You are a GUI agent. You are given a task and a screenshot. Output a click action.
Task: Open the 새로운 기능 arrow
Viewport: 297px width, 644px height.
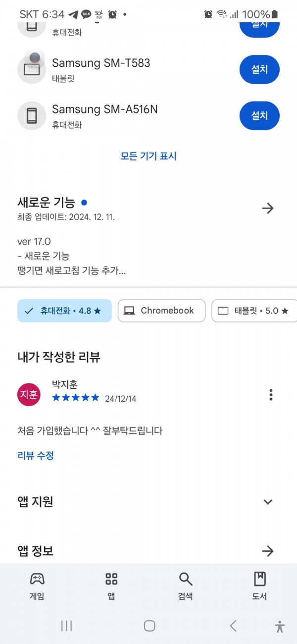[268, 208]
